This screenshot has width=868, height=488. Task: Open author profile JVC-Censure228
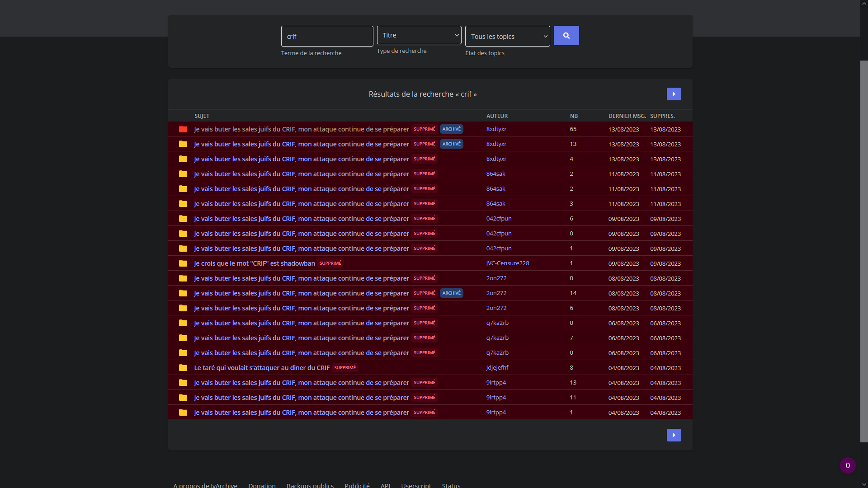coord(507,263)
